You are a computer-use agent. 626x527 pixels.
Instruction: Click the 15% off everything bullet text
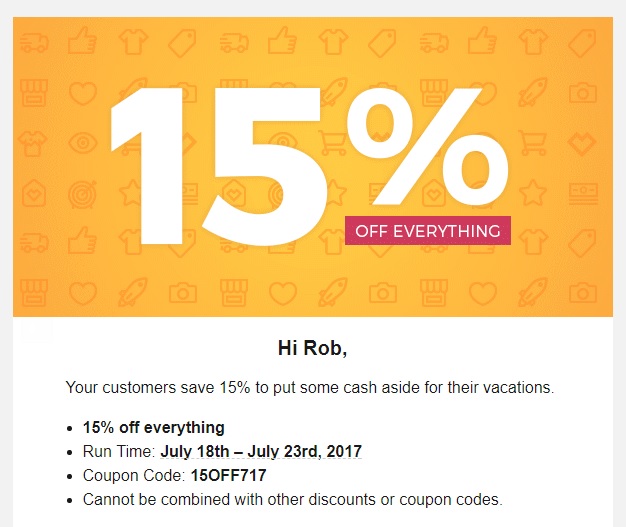(x=154, y=427)
